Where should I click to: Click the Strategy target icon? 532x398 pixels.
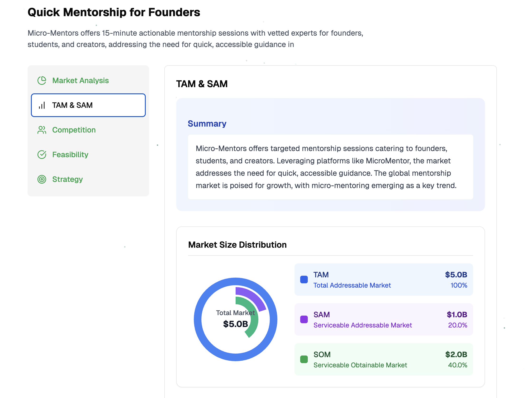[x=42, y=179]
